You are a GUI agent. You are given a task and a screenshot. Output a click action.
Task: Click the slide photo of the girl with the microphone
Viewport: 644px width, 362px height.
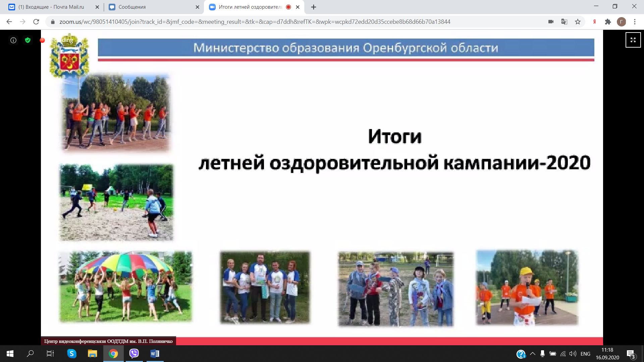tap(527, 288)
